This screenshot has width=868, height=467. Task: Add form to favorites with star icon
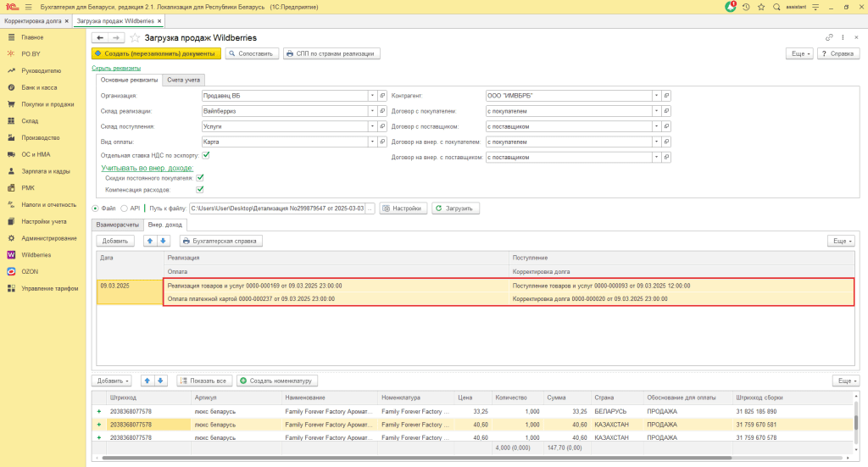pos(135,37)
